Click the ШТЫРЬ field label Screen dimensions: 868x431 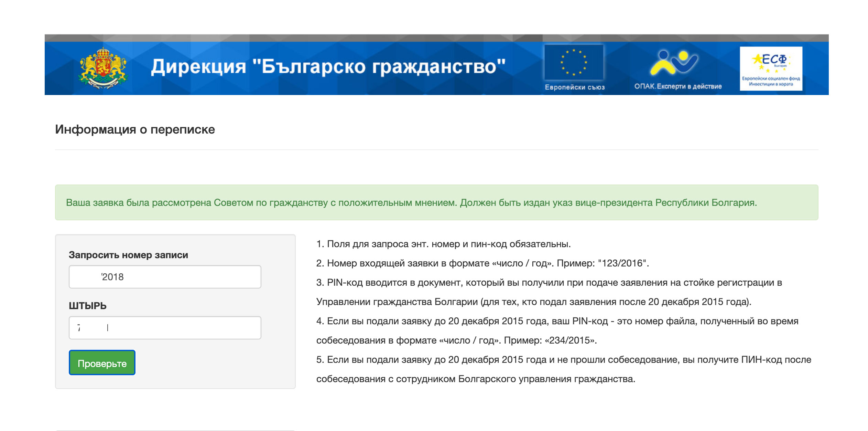pyautogui.click(x=87, y=306)
